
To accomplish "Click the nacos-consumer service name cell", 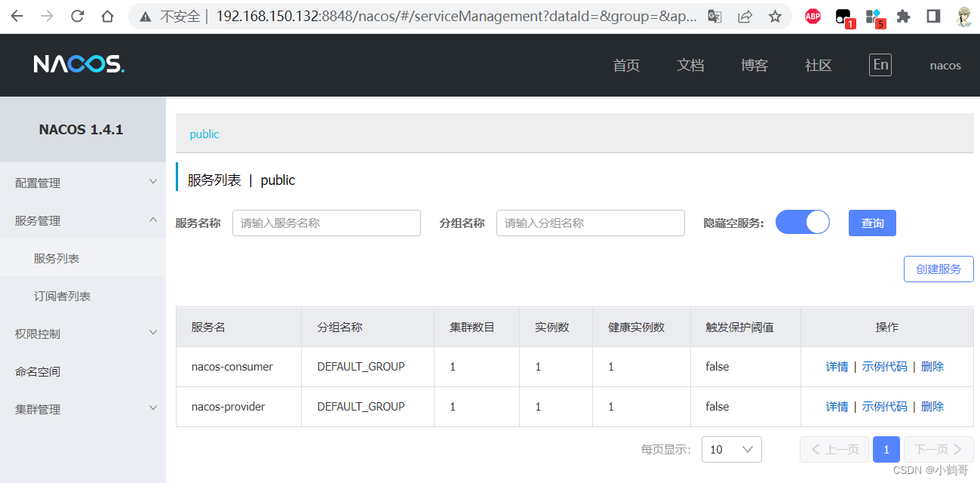I will coord(232,367).
